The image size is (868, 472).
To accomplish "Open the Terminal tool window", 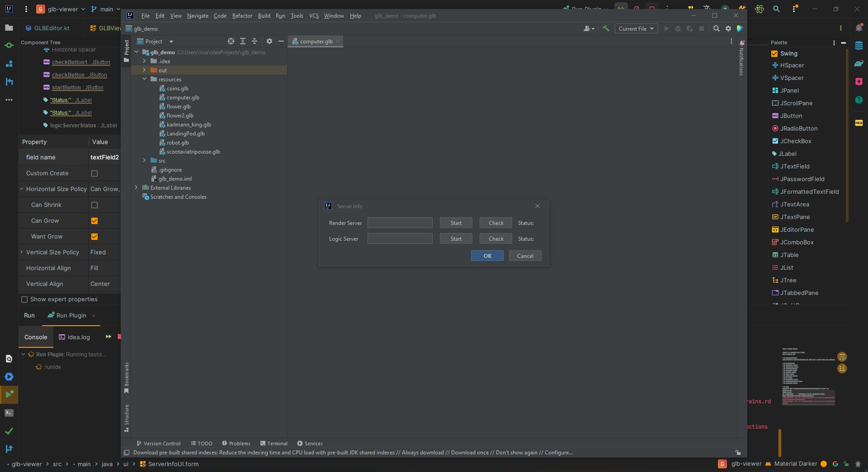I will coord(9,413).
